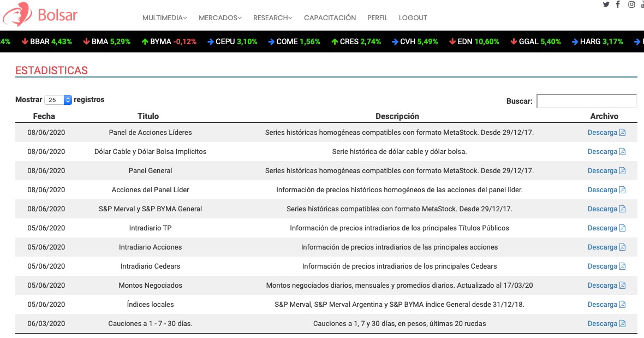Click Descarga for S&P Merval y S&P BYMA General
The image size is (644, 338).
pyautogui.click(x=602, y=209)
